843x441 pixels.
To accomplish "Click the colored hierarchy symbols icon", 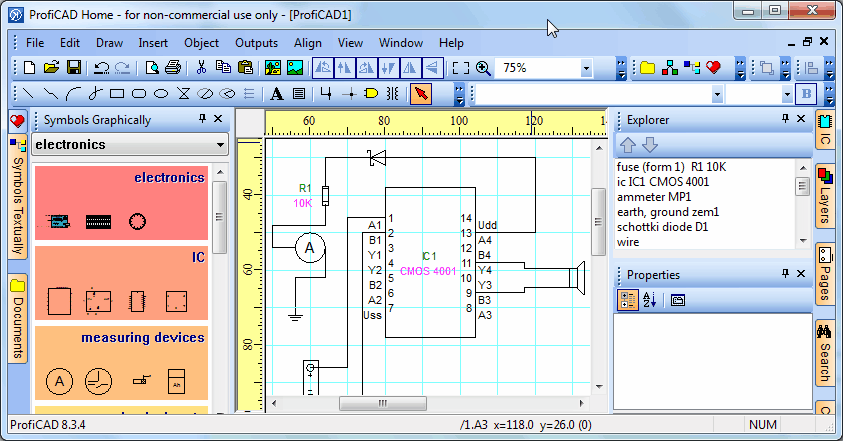I will pyautogui.click(x=670, y=68).
